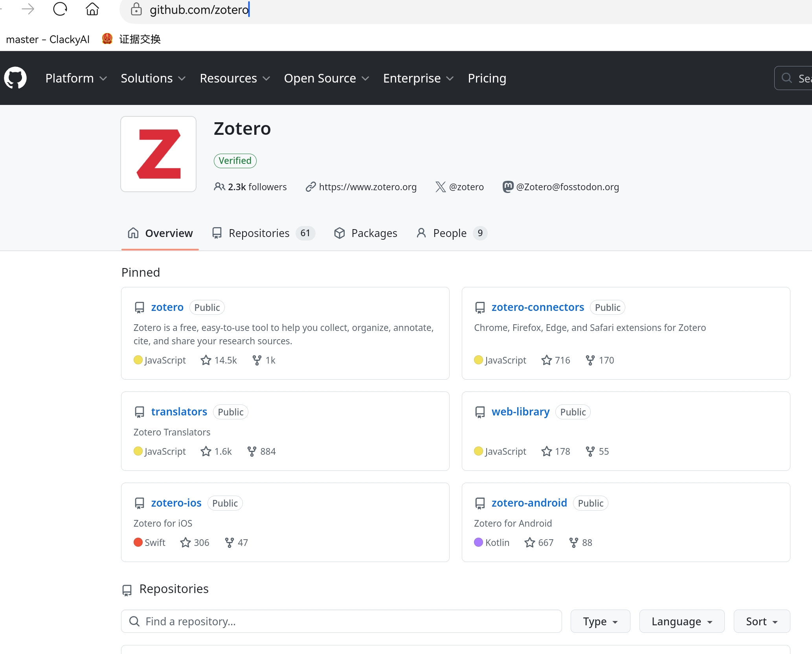
Task: Click star icon for zotero-android repo
Action: pyautogui.click(x=530, y=543)
